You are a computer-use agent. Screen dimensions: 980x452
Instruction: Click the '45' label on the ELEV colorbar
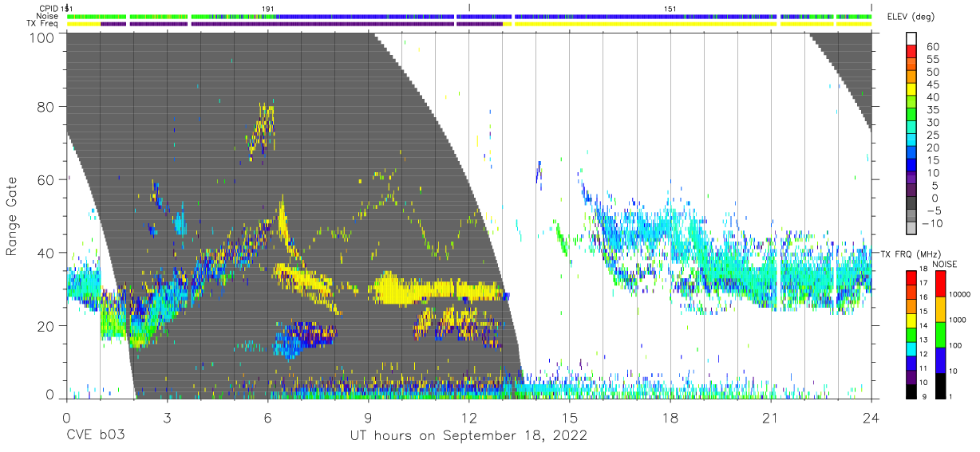click(931, 85)
